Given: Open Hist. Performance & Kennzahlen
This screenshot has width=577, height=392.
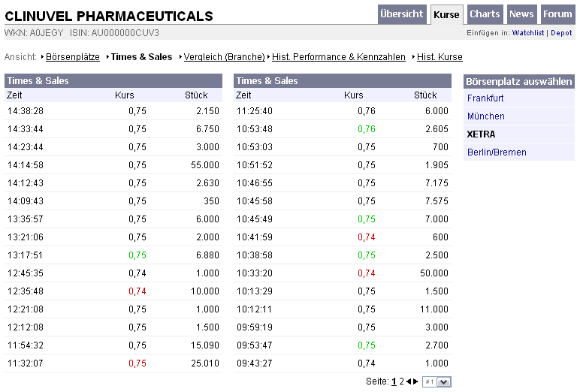Looking at the screenshot, I should point(339,57).
